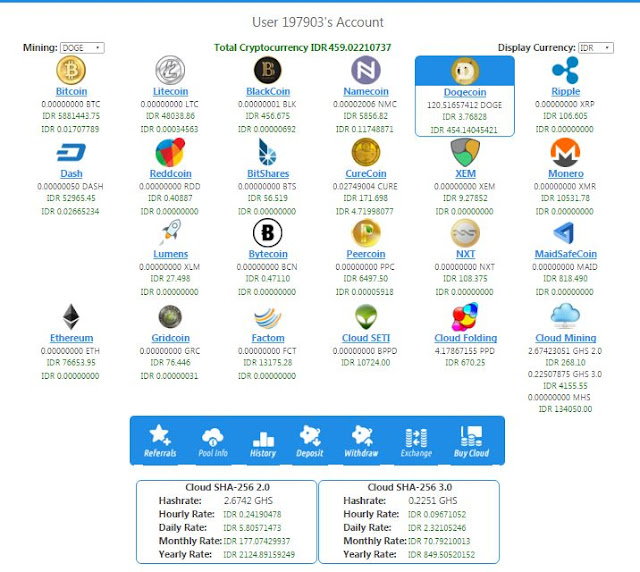Follow the Dash link

coord(71,174)
